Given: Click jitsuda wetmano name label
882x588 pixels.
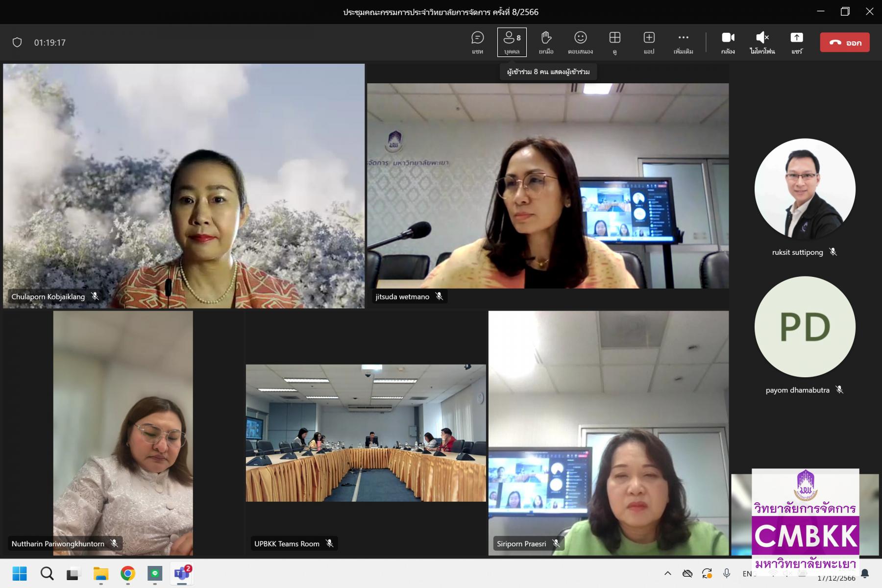Looking at the screenshot, I should 402,296.
